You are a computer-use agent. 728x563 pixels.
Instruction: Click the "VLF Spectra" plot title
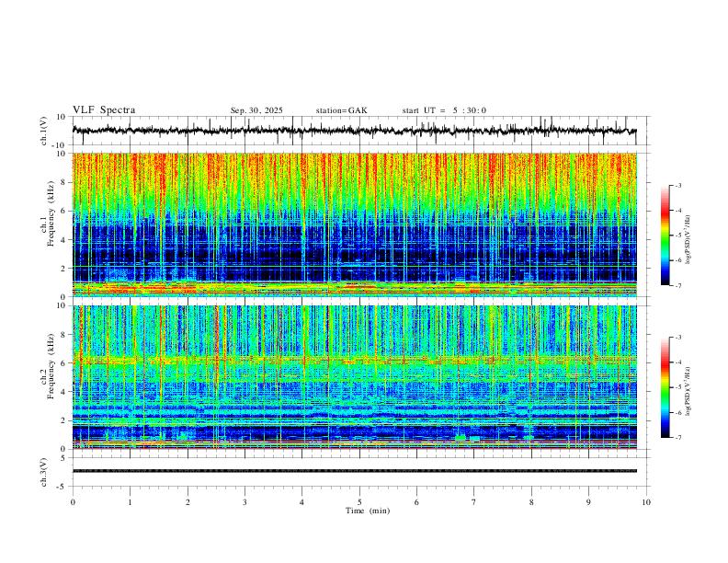coord(104,110)
